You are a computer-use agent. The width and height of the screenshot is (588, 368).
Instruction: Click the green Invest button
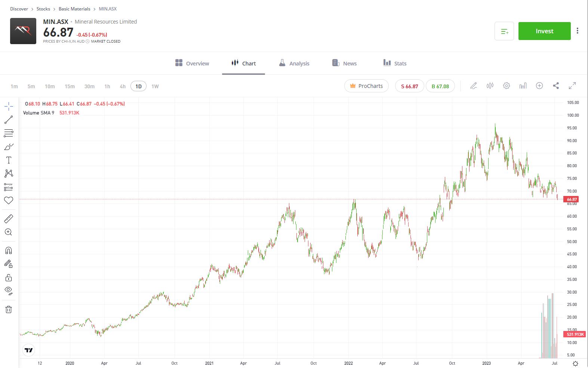tap(544, 31)
